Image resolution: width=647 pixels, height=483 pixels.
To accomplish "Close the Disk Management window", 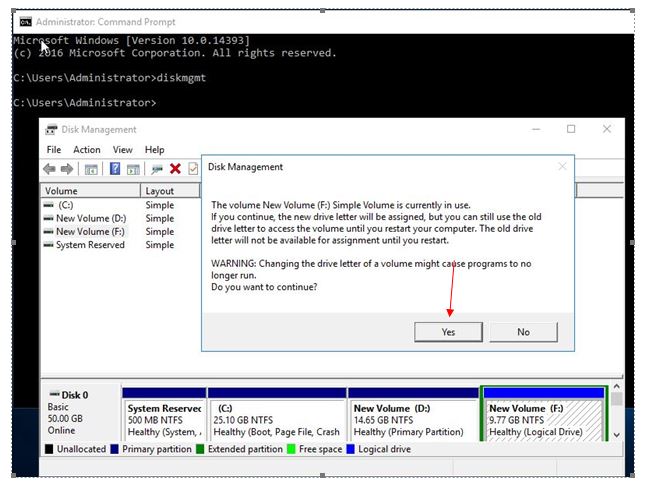I will pyautogui.click(x=607, y=129).
